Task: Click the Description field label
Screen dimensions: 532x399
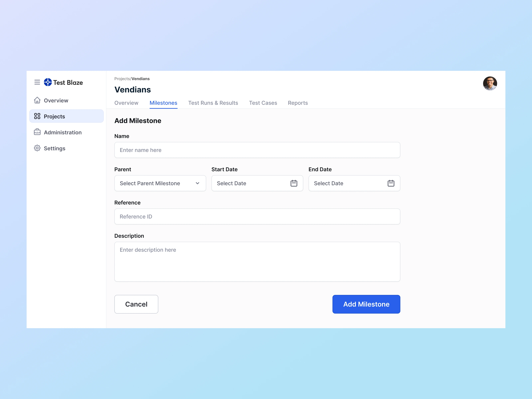Action: coord(129,236)
